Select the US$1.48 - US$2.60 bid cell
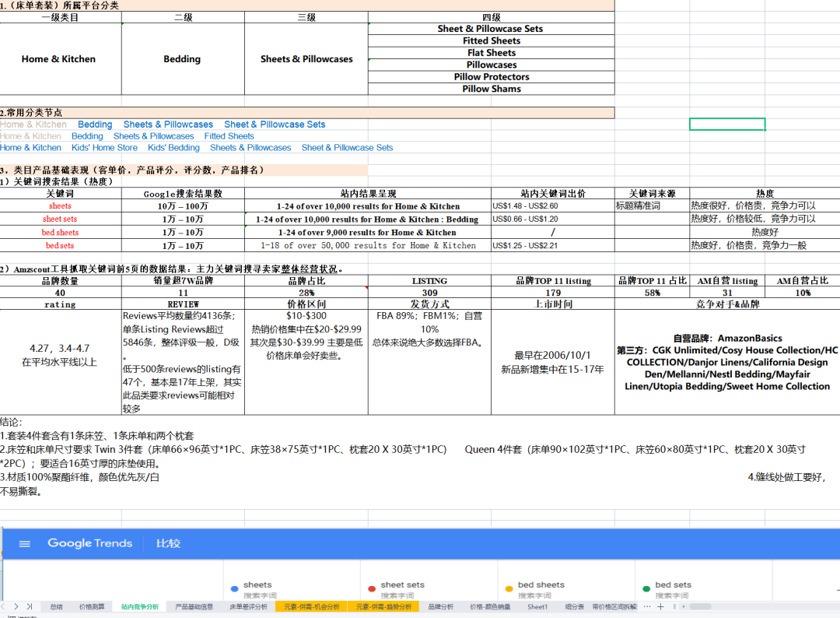This screenshot has width=840, height=618. pyautogui.click(x=553, y=205)
